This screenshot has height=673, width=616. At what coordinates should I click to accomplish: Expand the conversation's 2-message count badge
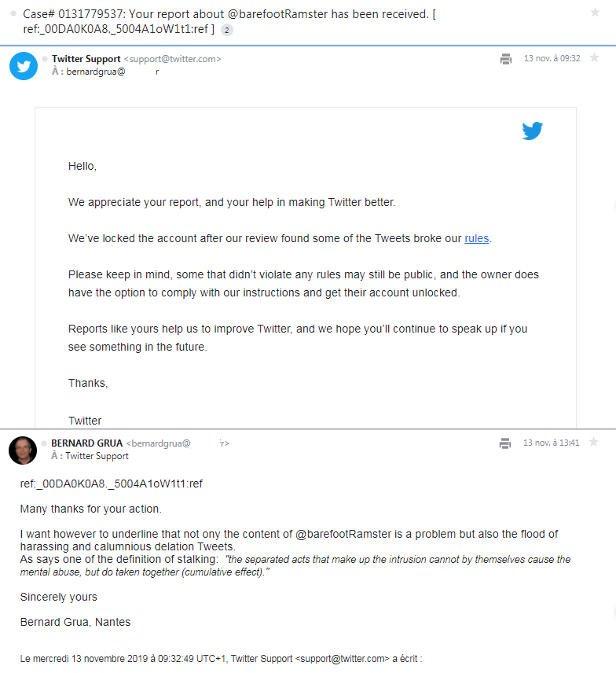(226, 30)
